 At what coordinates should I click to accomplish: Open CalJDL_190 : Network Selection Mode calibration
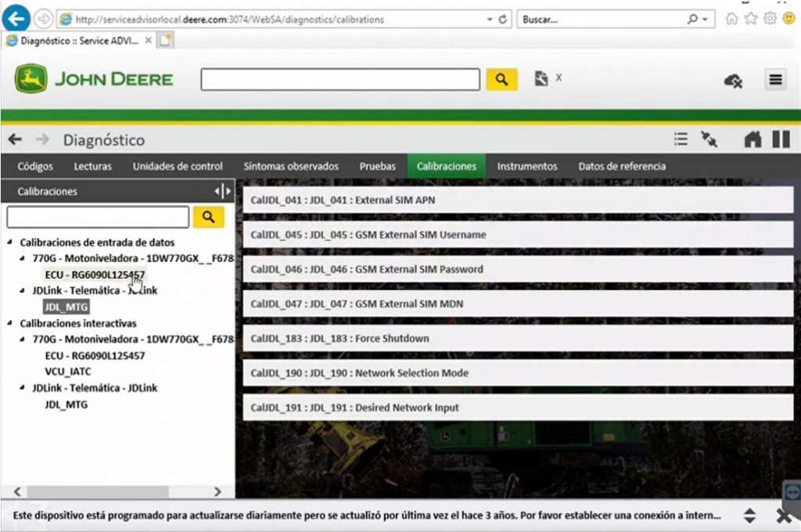516,372
